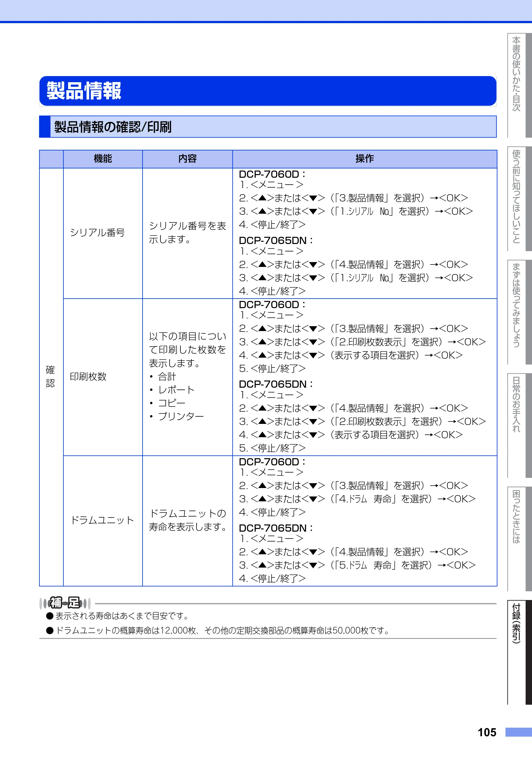532x757 pixels.
Task: Open the まずは使ってみましょう side tab
Action: coord(519,312)
